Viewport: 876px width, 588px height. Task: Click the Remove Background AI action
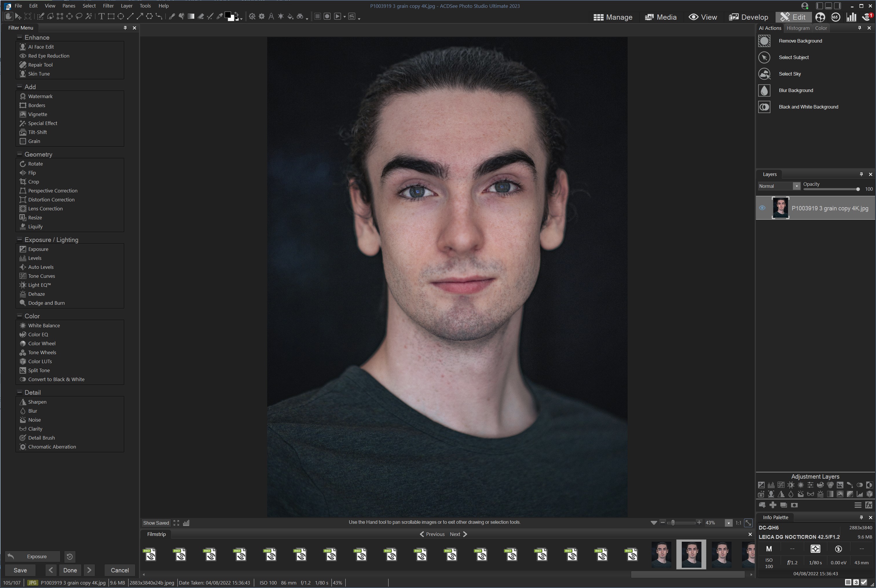800,41
